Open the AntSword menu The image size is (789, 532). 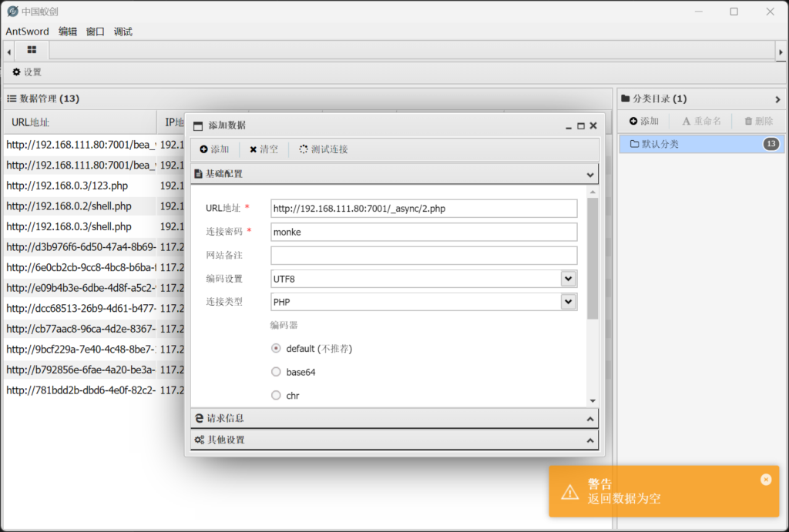pyautogui.click(x=27, y=32)
